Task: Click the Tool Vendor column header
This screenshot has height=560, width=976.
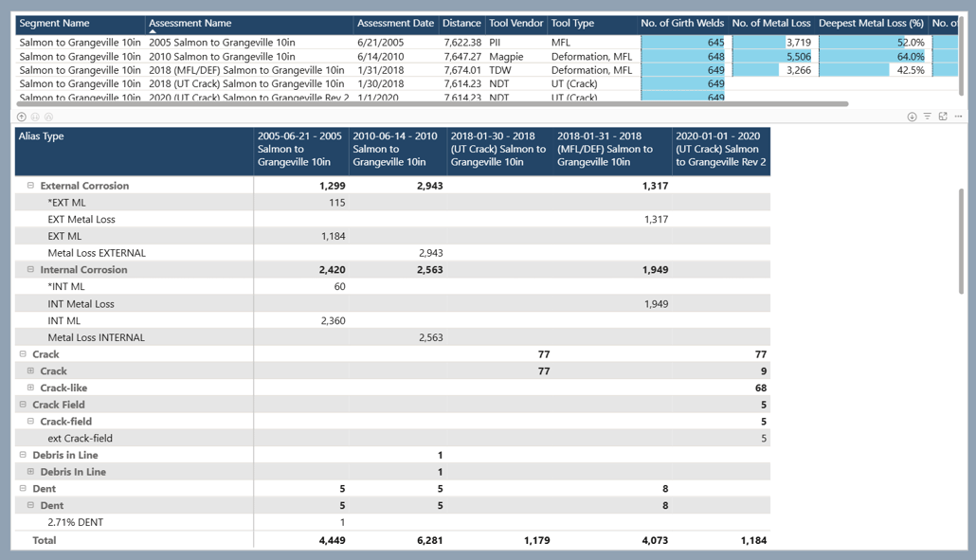Action: 515,23
